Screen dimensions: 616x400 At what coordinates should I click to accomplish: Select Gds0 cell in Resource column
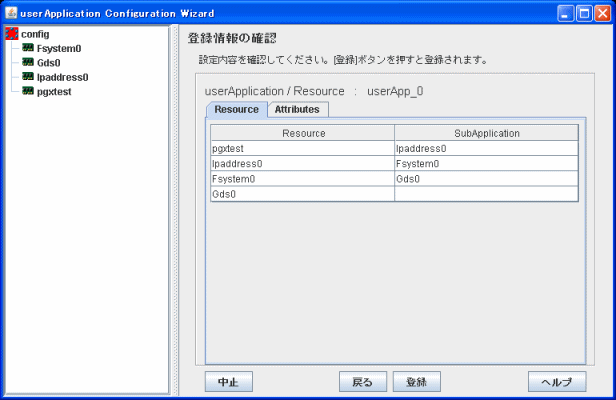(303, 194)
